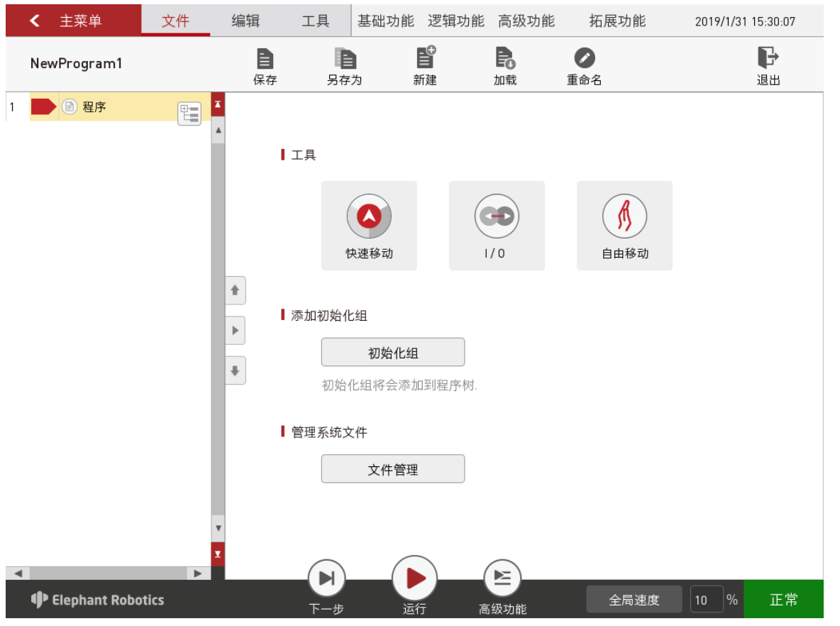Open 文件管理 file management
The height and width of the screenshot is (626, 840).
[392, 469]
